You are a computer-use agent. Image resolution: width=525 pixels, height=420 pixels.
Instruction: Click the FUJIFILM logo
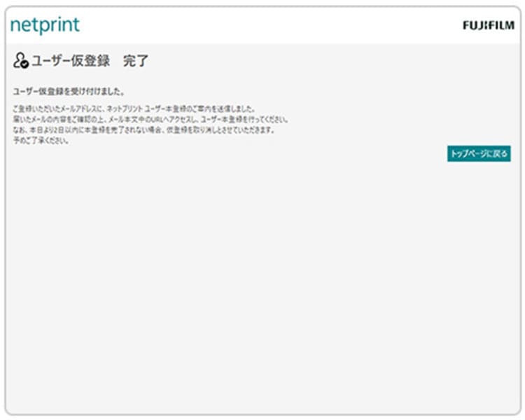(489, 25)
